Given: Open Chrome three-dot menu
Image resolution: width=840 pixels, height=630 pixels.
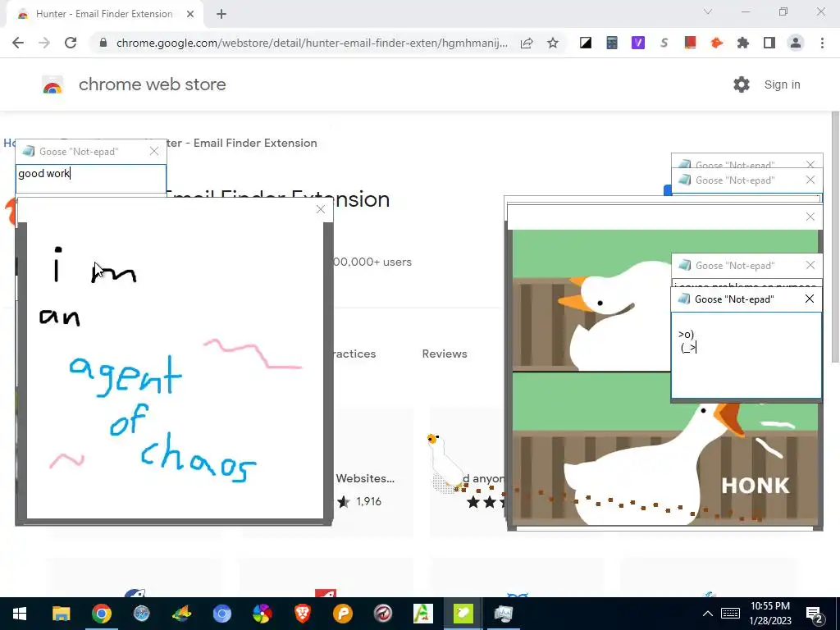Looking at the screenshot, I should pos(822,43).
